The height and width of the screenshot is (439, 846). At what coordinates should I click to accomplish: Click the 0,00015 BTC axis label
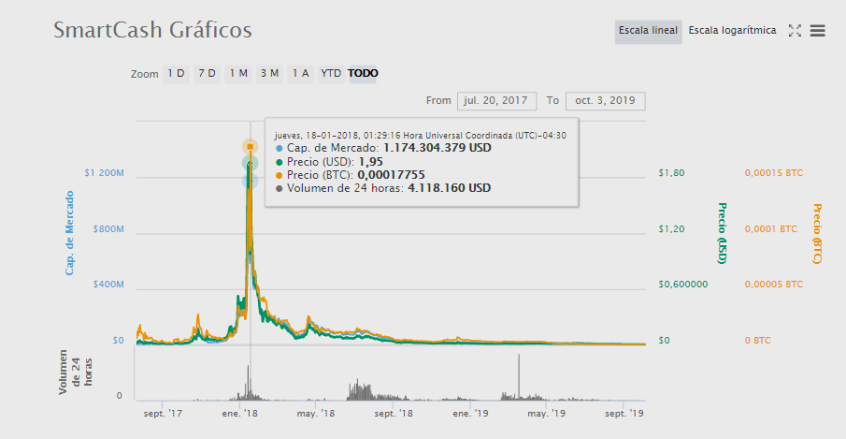[774, 173]
